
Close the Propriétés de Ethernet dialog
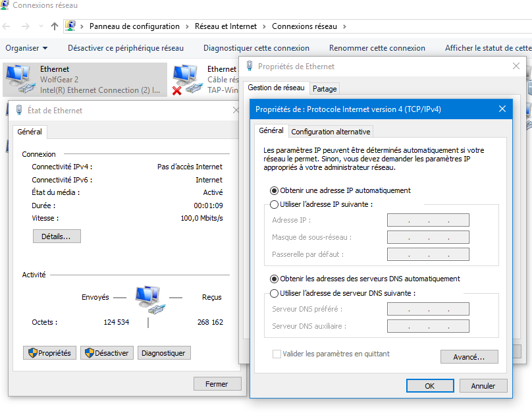pos(516,66)
